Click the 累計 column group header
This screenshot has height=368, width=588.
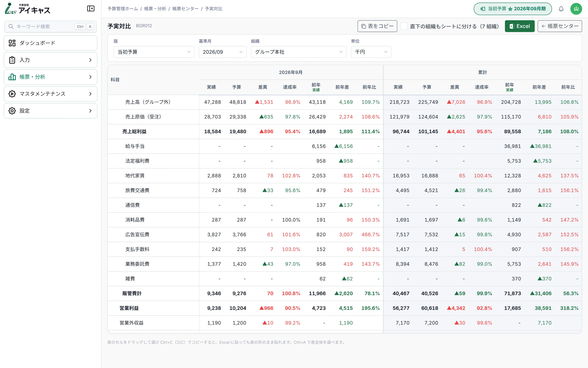[483, 72]
